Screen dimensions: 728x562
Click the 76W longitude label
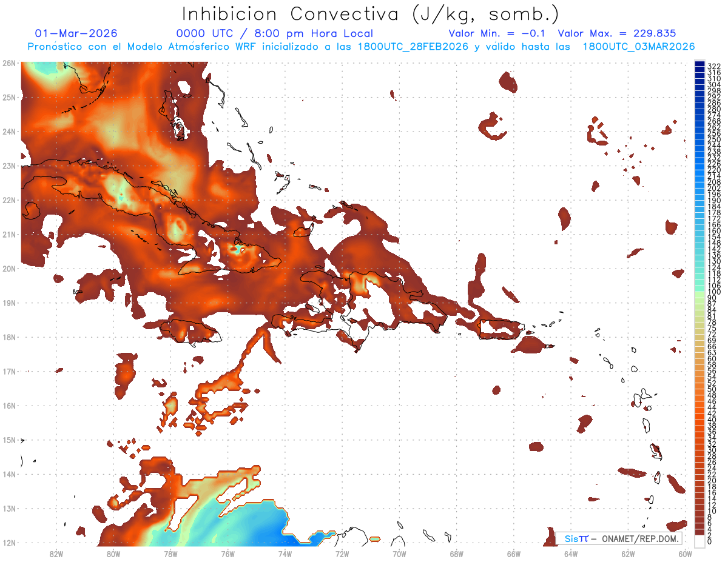(228, 554)
